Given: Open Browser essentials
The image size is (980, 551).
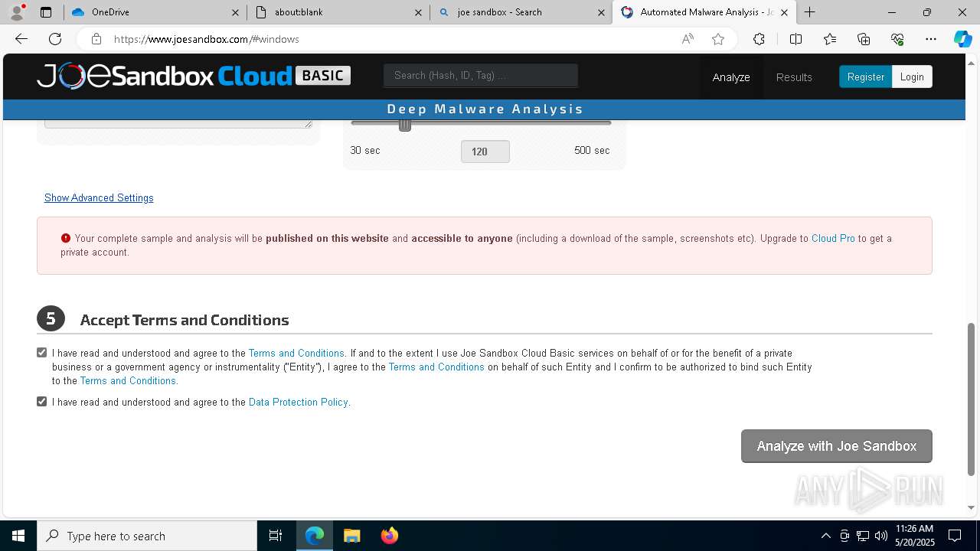Looking at the screenshot, I should pos(897,39).
